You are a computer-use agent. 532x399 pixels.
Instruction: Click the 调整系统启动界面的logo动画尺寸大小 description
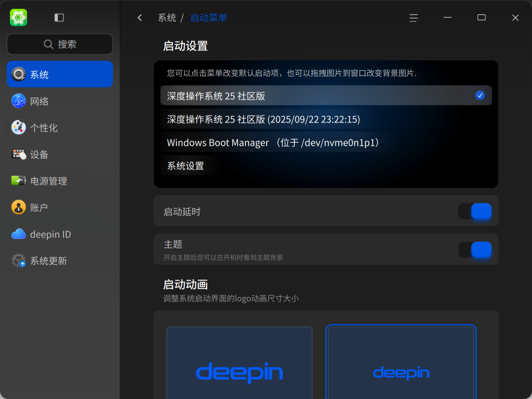[231, 298]
